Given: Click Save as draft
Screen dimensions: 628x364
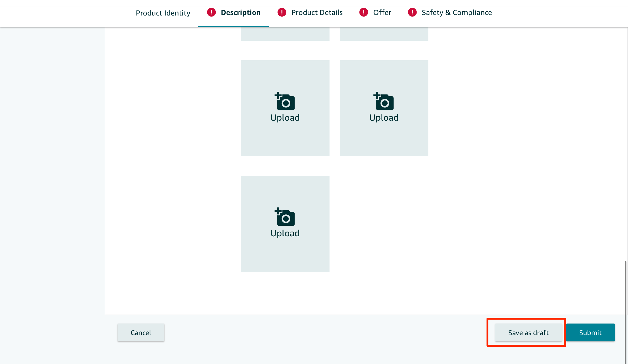Looking at the screenshot, I should 528,332.
